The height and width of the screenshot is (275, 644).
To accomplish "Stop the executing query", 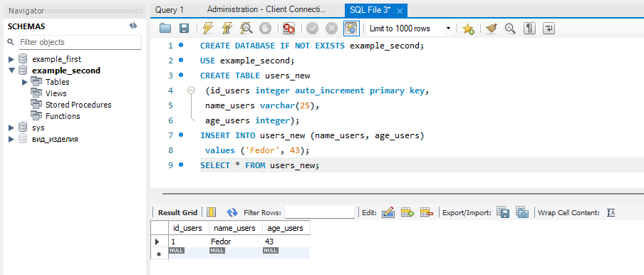I will (x=265, y=28).
